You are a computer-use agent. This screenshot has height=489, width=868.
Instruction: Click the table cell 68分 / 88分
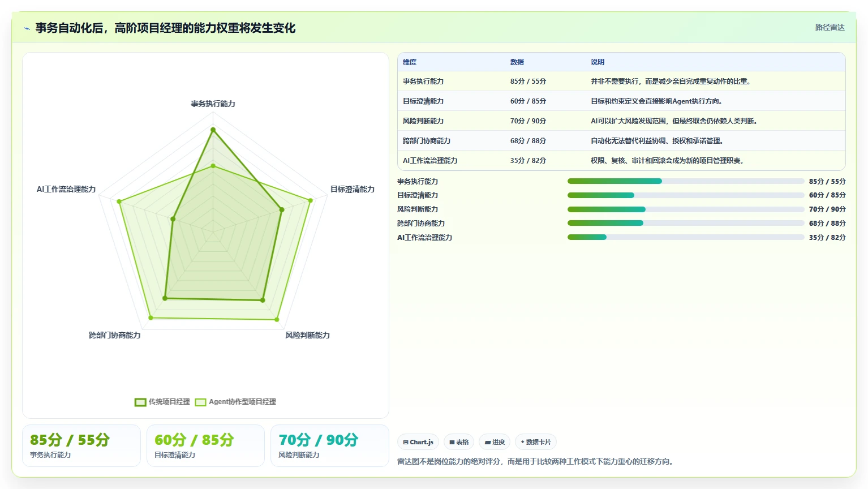528,141
